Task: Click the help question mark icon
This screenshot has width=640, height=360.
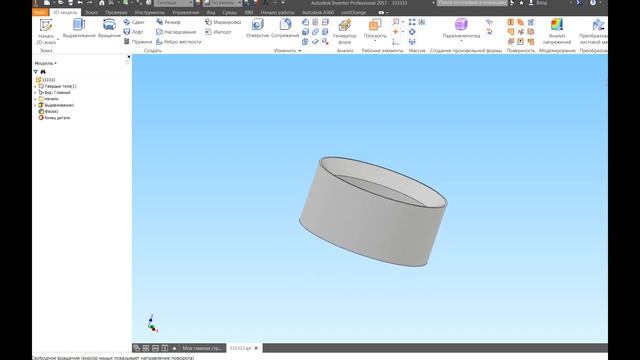Action: tap(593, 3)
